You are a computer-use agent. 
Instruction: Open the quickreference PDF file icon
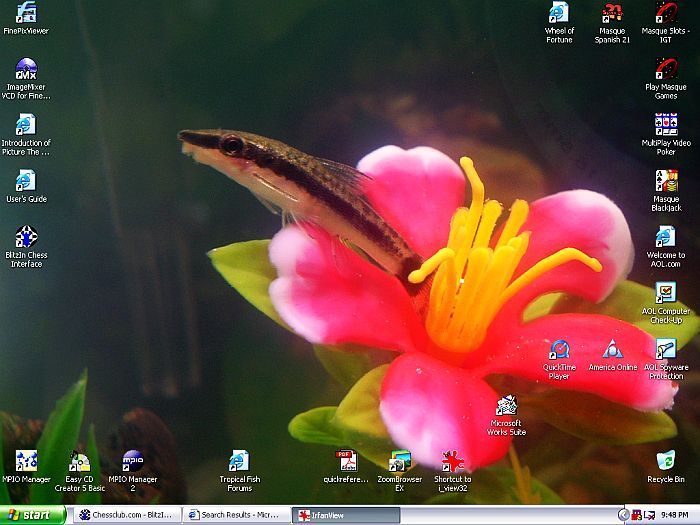point(346,461)
